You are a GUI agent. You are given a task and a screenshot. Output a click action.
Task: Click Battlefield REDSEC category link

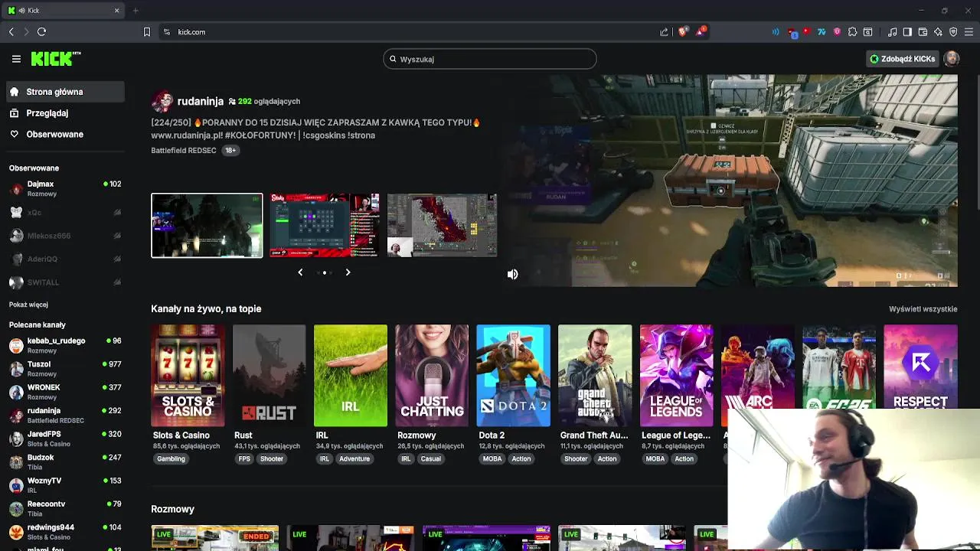(184, 151)
